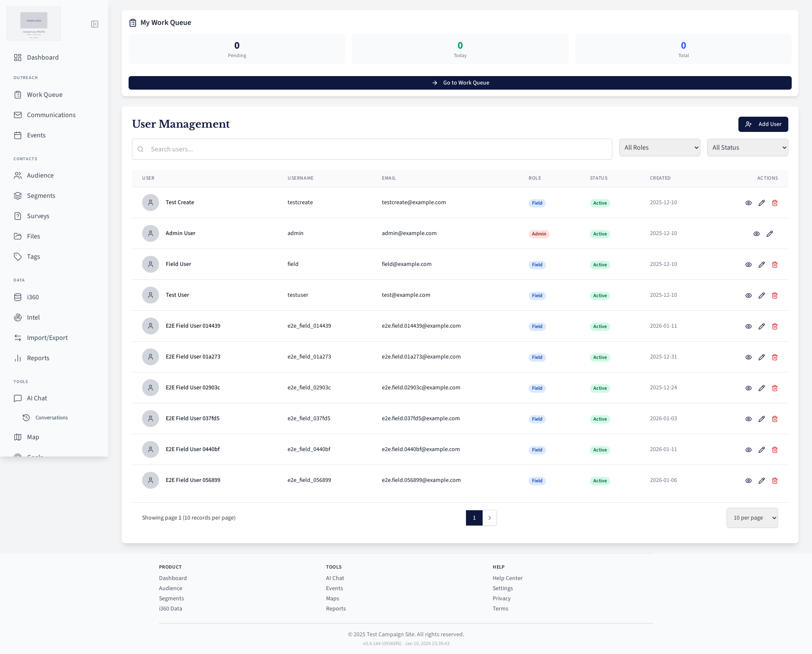The width and height of the screenshot is (812, 654).
Task: Open the Segments sidebar item
Action: pyautogui.click(x=41, y=196)
